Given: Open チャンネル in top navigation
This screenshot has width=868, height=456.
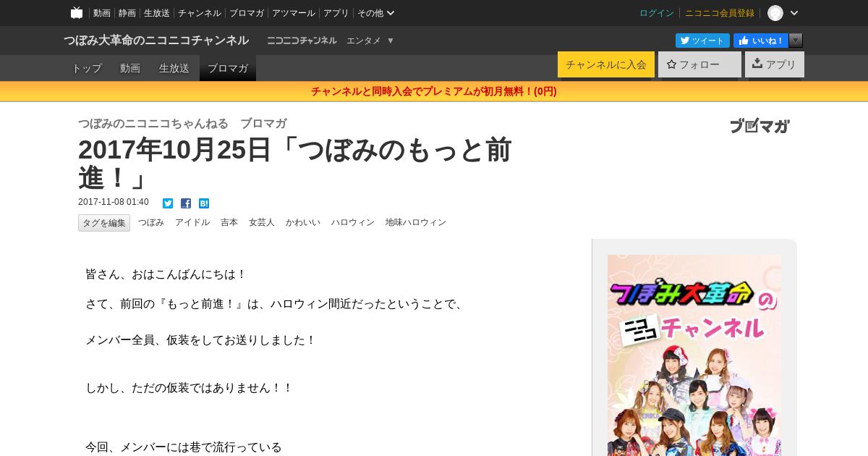Looking at the screenshot, I should point(200,13).
